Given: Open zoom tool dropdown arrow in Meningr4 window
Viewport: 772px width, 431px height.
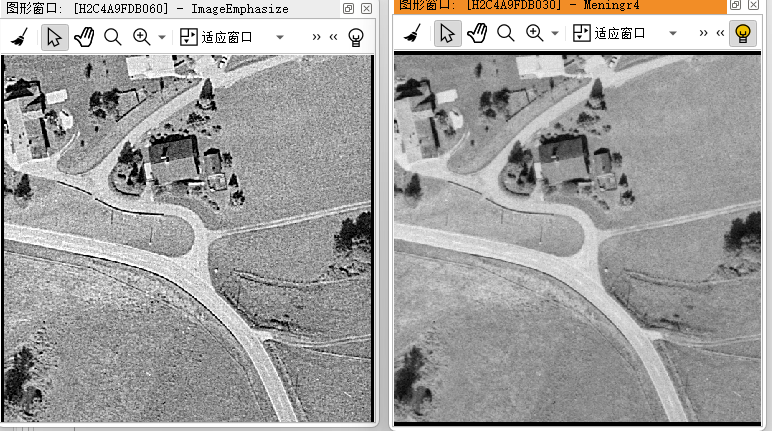Looking at the screenshot, I should 554,33.
